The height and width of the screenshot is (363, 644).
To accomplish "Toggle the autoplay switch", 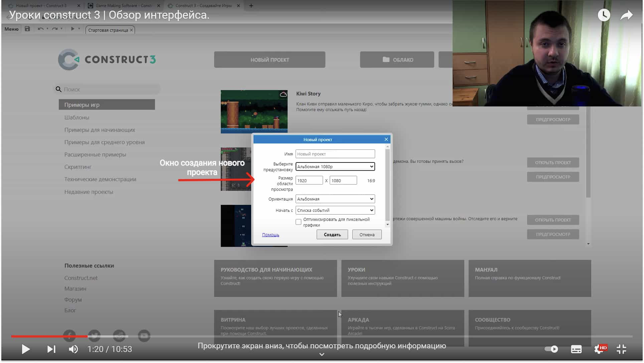I will 551,349.
